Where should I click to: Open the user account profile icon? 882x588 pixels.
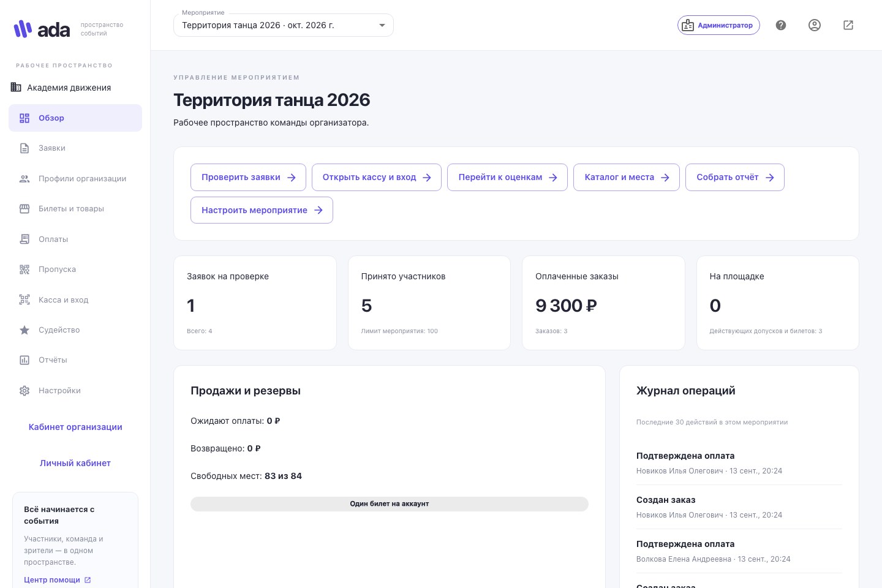click(x=815, y=25)
